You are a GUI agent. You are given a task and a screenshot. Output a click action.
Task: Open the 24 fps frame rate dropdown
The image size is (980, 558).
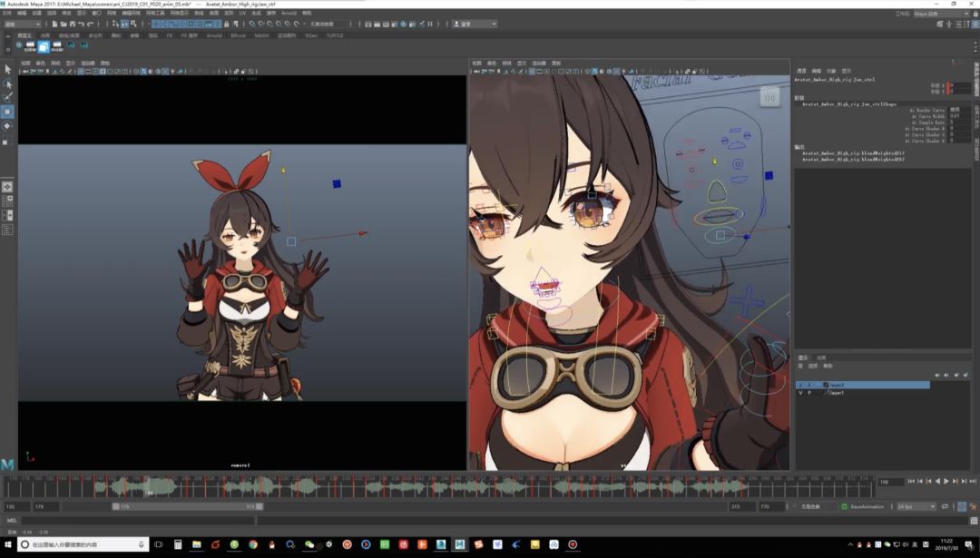click(916, 506)
